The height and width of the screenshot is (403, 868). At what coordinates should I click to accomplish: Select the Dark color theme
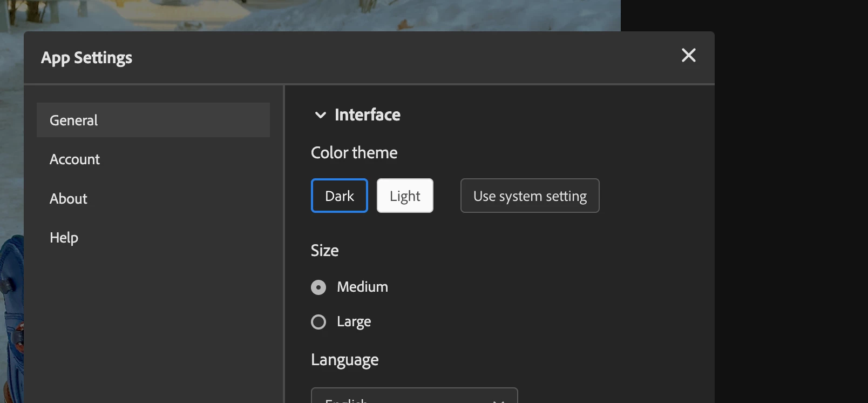pos(340,196)
